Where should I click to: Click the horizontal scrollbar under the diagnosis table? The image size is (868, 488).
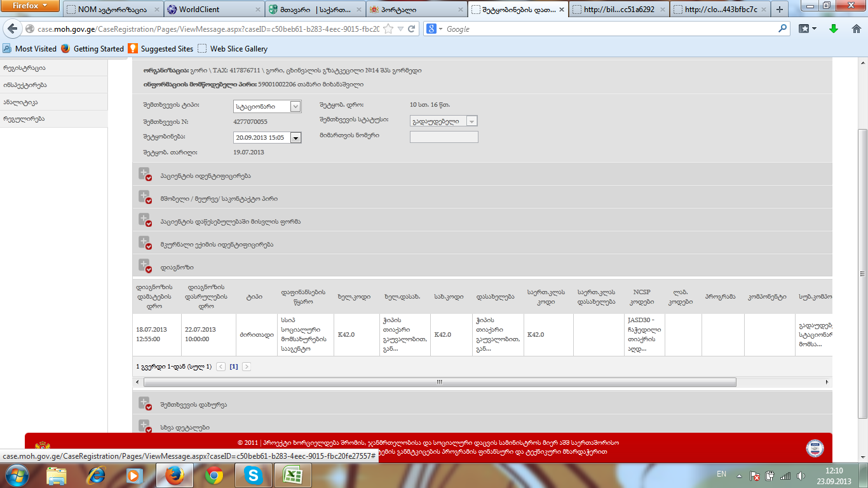pos(439,383)
